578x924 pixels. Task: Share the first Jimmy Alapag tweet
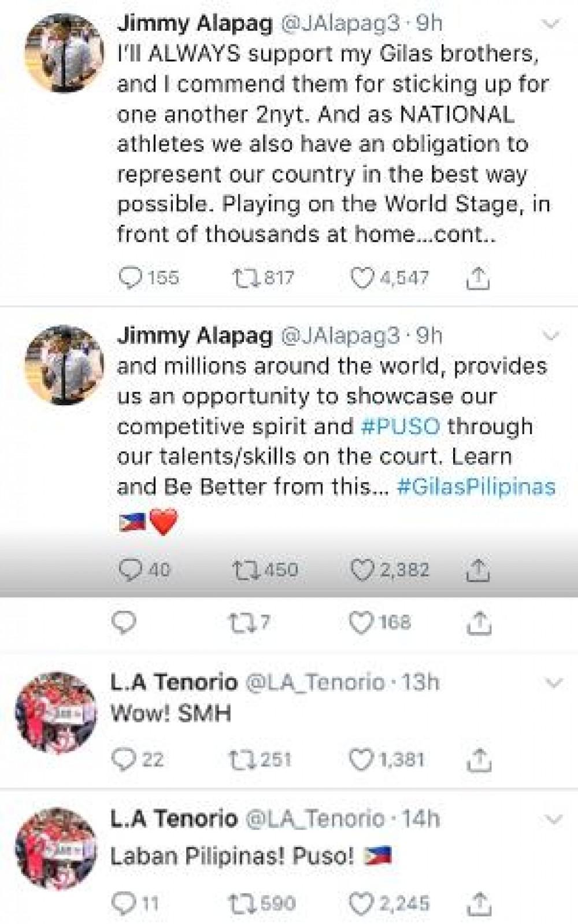pyautogui.click(x=478, y=279)
